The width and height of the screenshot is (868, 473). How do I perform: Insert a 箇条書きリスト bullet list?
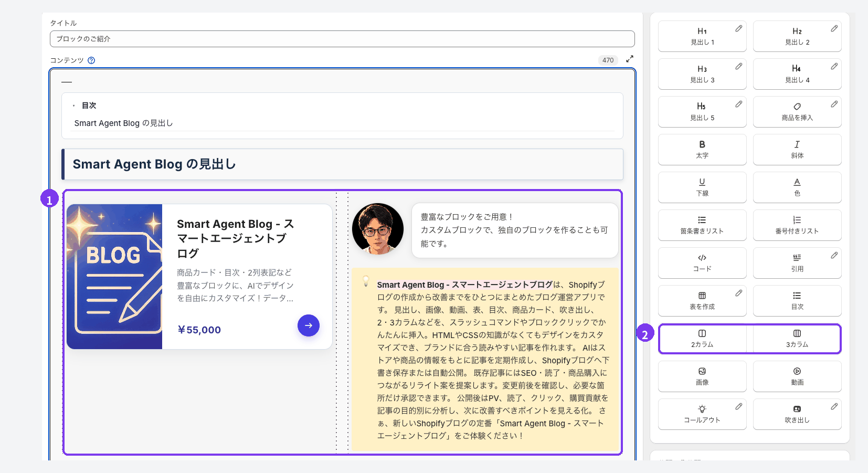click(x=702, y=225)
